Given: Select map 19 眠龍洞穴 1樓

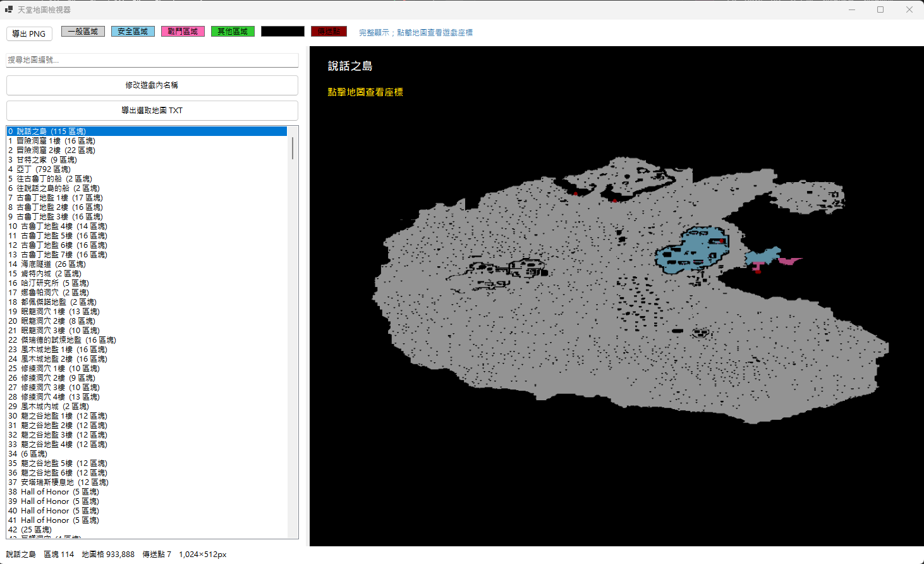Looking at the screenshot, I should tap(147, 311).
